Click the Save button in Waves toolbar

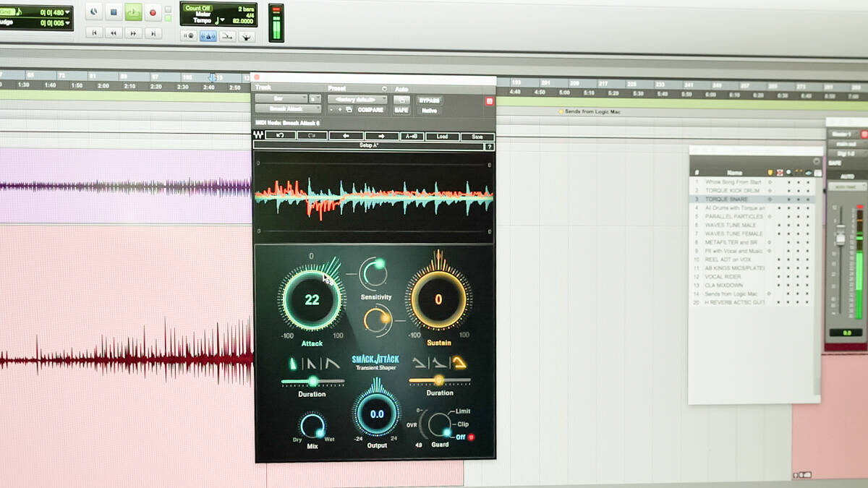(477, 136)
